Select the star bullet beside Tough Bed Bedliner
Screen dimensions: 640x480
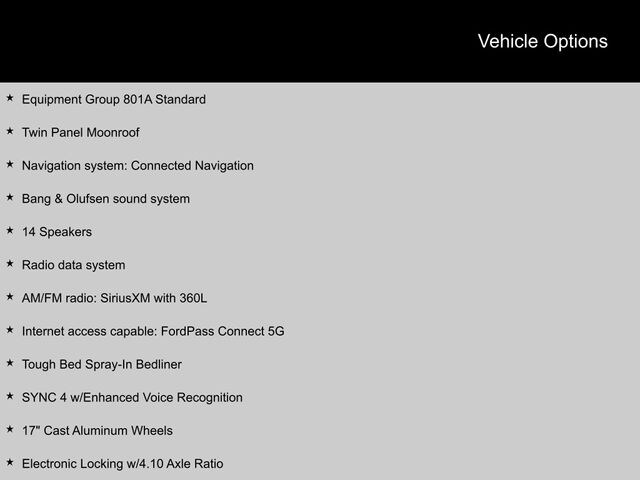coord(10,363)
